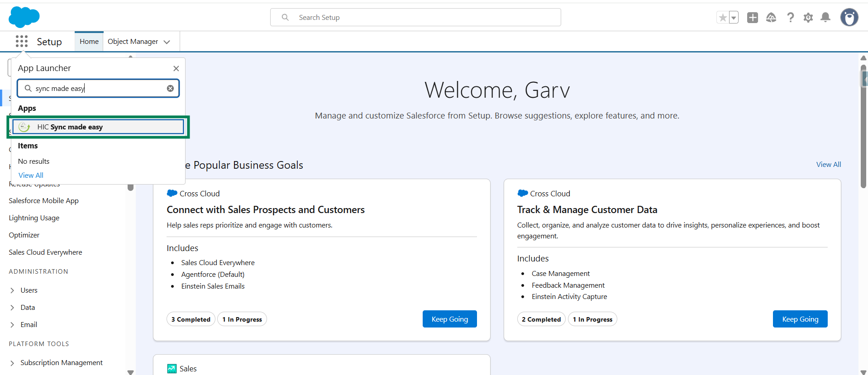Open the user profile avatar

pos(849,18)
